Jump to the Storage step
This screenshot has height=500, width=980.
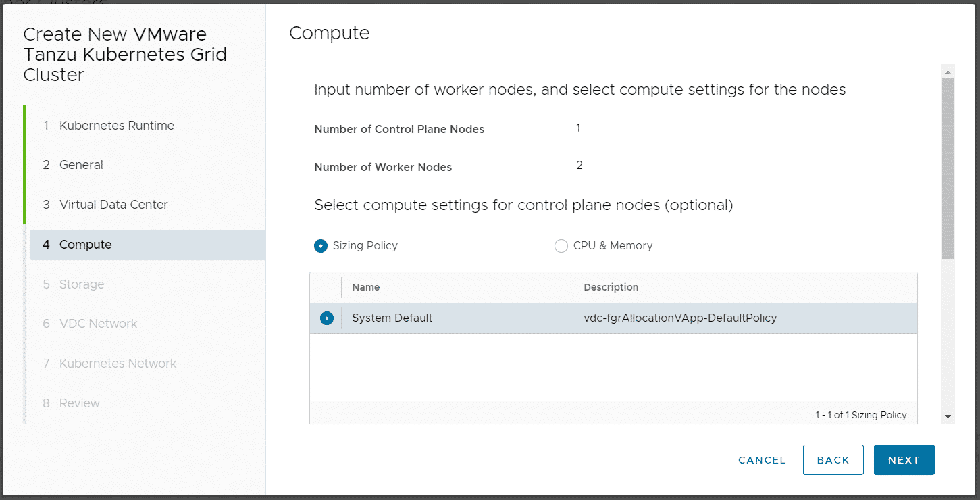[x=81, y=284]
